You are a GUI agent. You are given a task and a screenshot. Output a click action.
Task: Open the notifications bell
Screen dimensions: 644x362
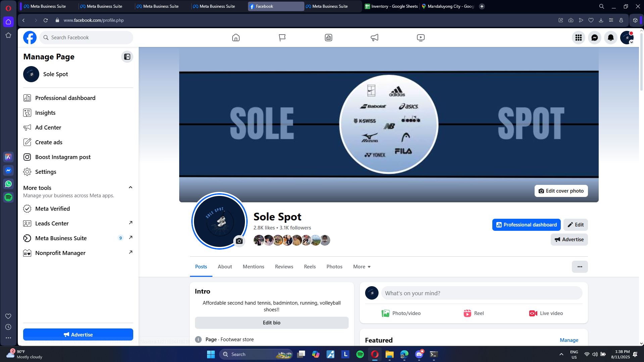611,38
